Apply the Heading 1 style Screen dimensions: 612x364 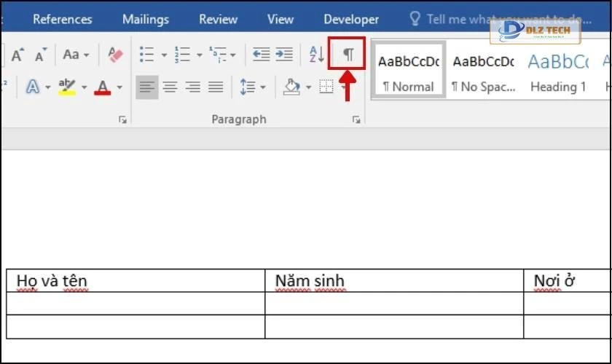pyautogui.click(x=558, y=73)
